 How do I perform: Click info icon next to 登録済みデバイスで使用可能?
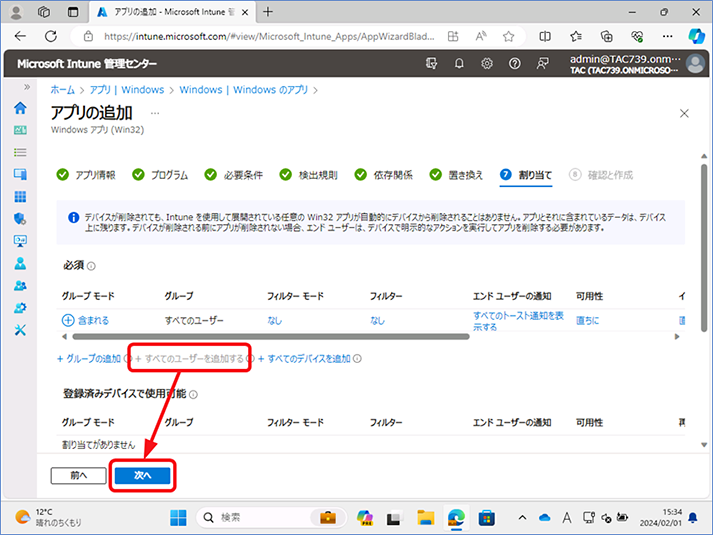(193, 395)
